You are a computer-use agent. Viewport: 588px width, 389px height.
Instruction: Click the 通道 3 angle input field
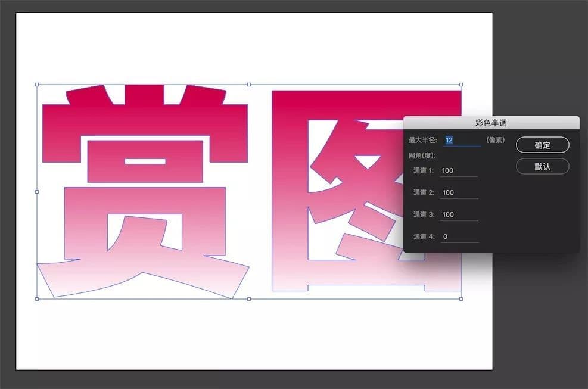[459, 214]
